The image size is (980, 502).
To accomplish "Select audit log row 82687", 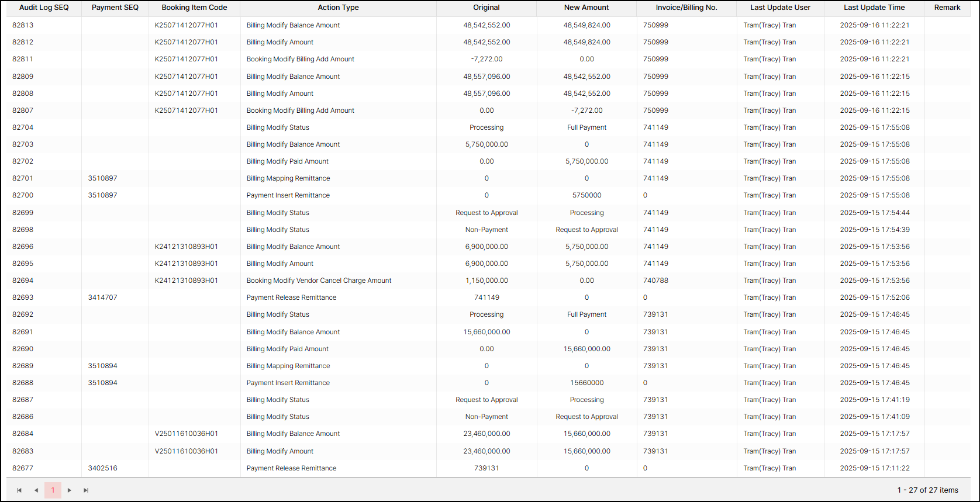I will coord(489,400).
